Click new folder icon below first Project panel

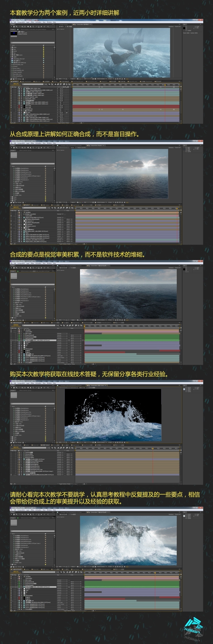coord(14,79)
